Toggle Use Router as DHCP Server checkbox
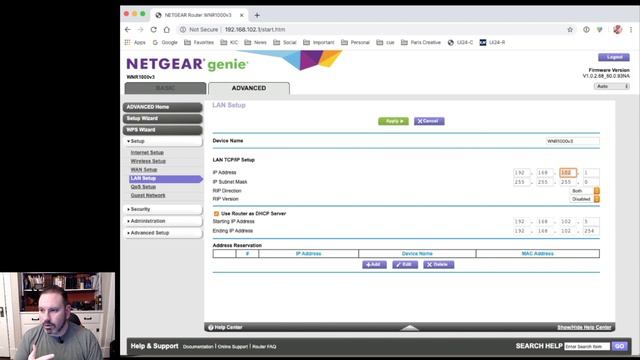This screenshot has width=640, height=360. 216,213
